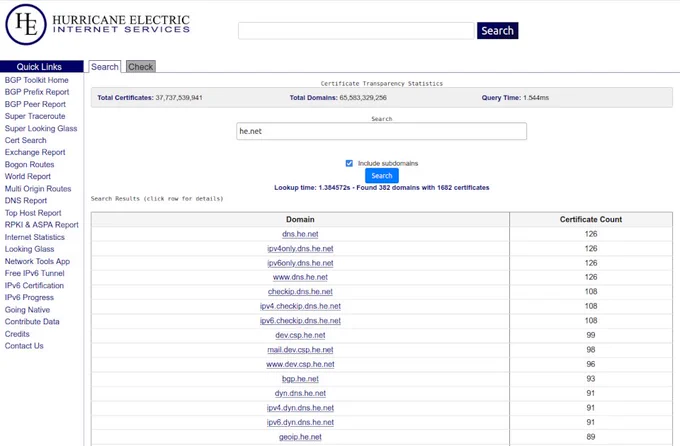
Task: Open Contact Us link
Action: click(x=24, y=346)
